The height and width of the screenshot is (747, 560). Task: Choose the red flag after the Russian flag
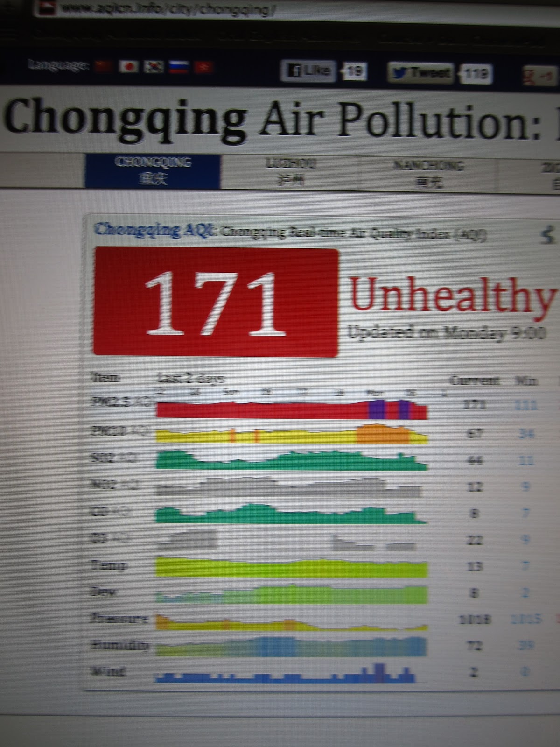coord(203,67)
